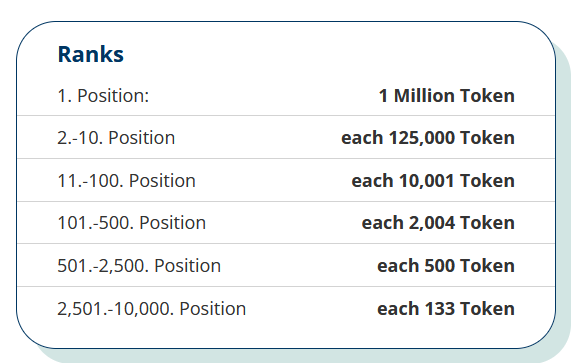Select the 1. Position label
This screenshot has height=363, width=583.
[x=103, y=96]
